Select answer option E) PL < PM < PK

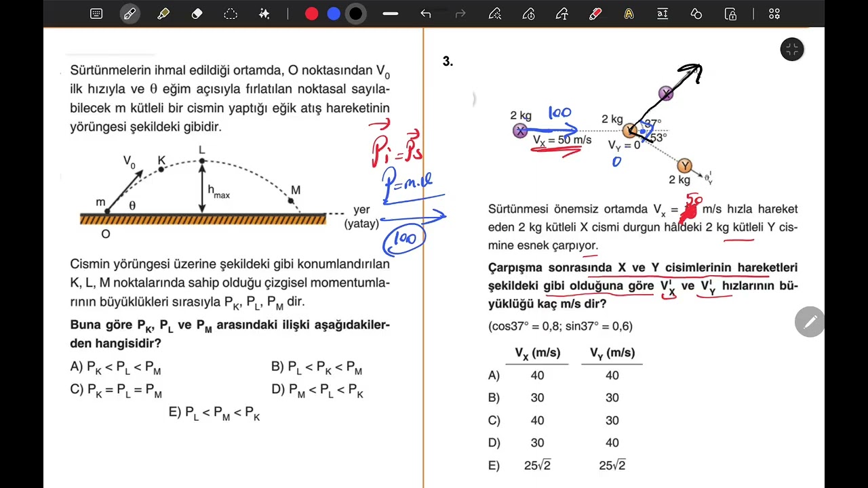pyautogui.click(x=214, y=413)
